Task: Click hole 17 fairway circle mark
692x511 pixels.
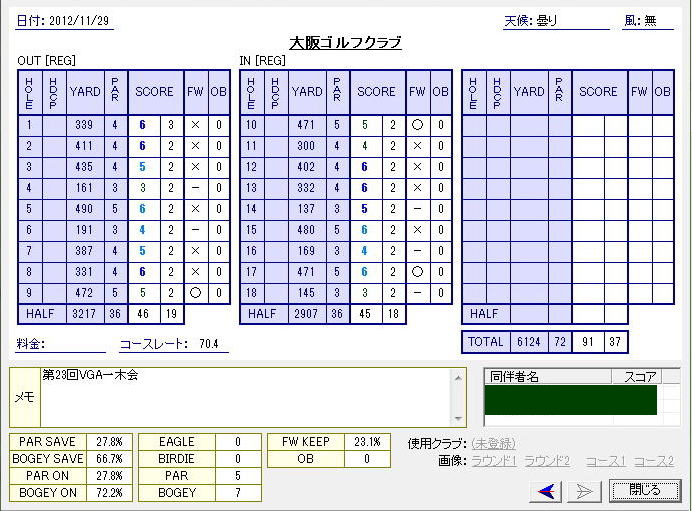Action: point(417,272)
